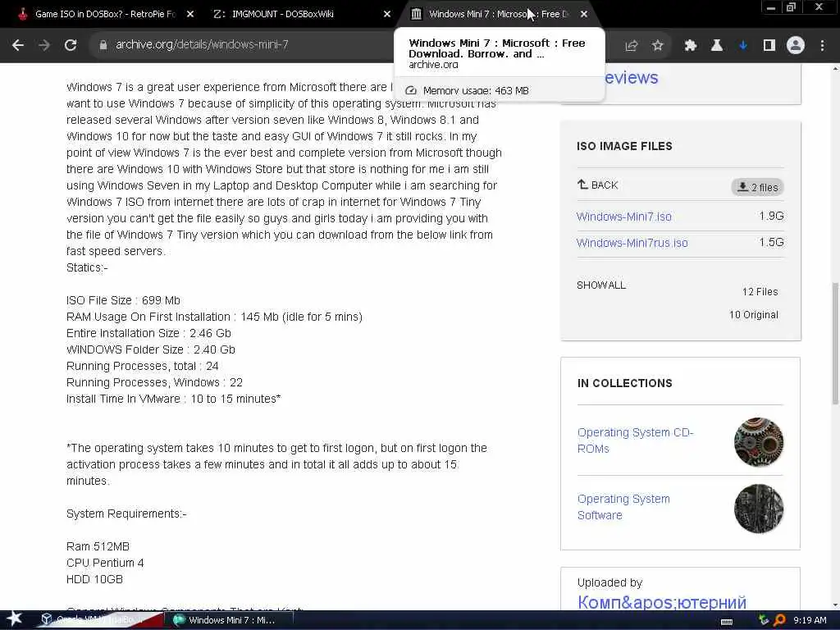Click 'Entire Installation Size : 2.46 Gb'
Viewport: 840px width, 630px height.
[x=148, y=333]
